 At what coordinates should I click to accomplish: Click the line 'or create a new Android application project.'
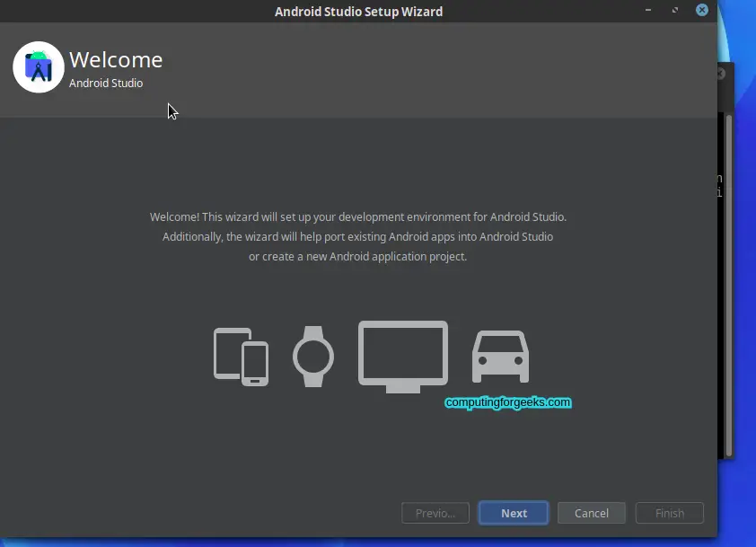click(x=357, y=257)
